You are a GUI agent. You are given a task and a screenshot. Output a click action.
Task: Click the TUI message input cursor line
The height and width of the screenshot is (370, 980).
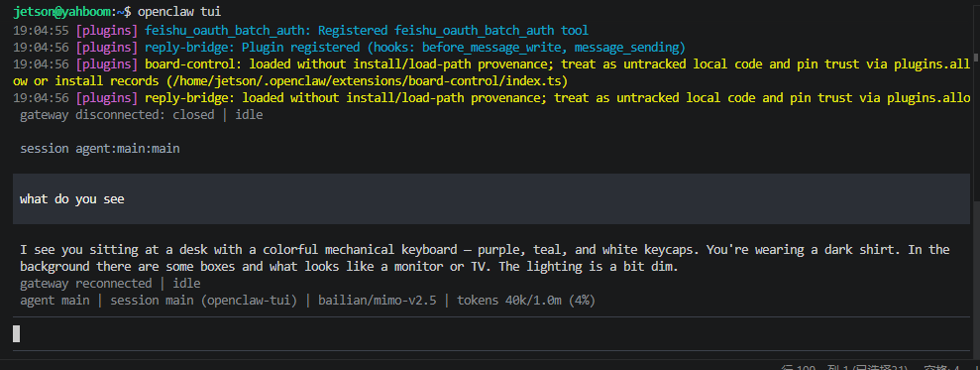point(490,334)
